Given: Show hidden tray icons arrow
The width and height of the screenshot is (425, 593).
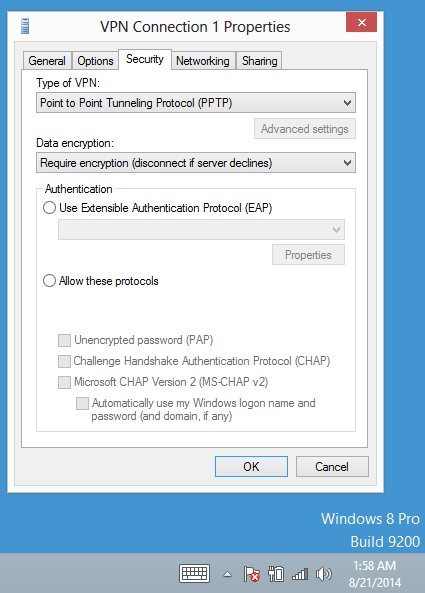Looking at the screenshot, I should tap(227, 574).
